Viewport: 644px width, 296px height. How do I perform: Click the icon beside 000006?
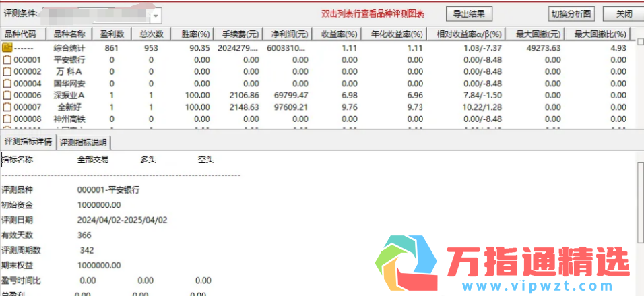point(7,95)
